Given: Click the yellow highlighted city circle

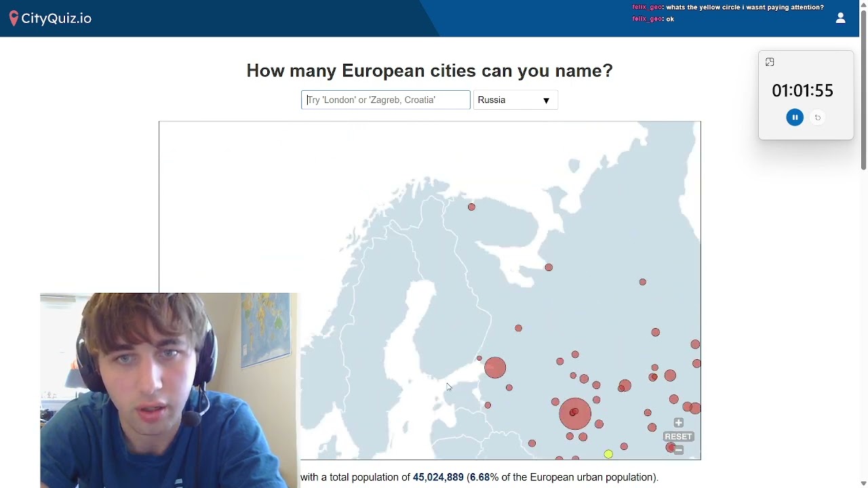Looking at the screenshot, I should tap(608, 454).
